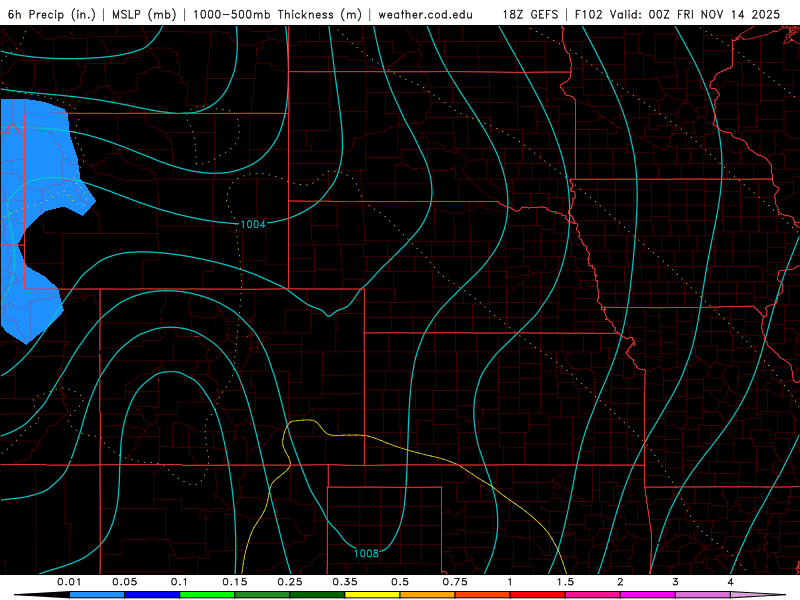Click the '4' color scale value
800x600 pixels.
(x=730, y=582)
